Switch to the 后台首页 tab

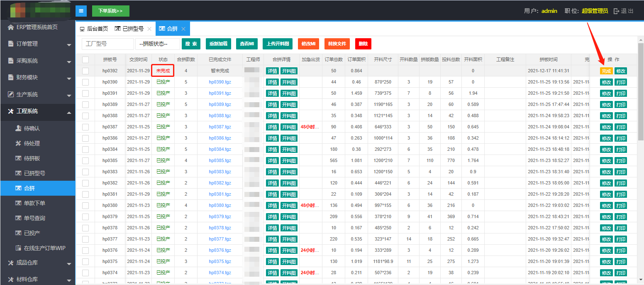94,29
